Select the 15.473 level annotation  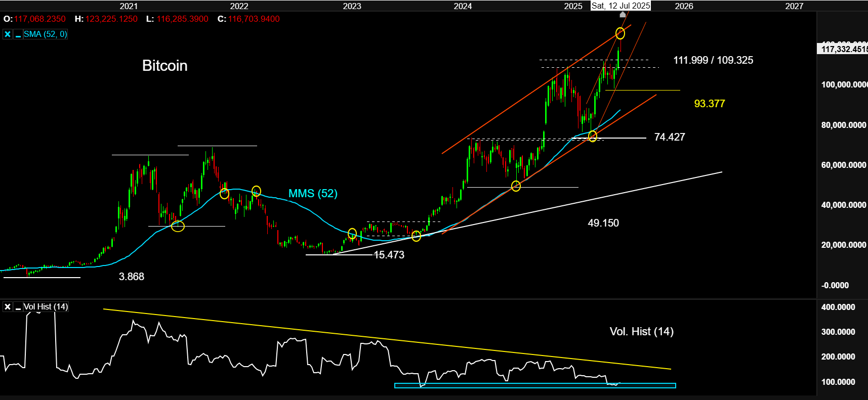tap(389, 255)
